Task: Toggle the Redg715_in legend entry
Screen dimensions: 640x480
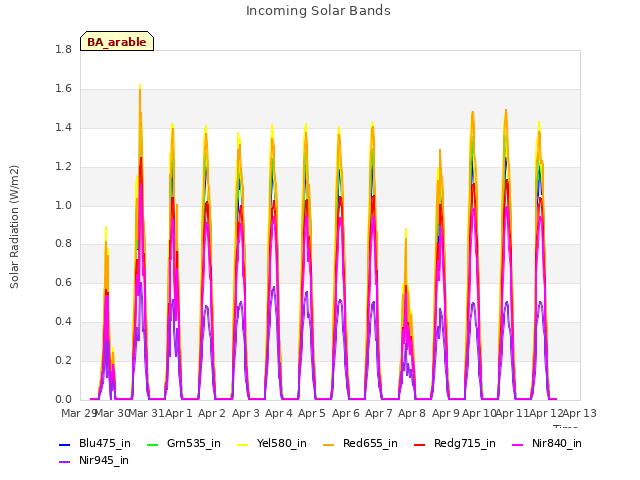Action: [x=455, y=443]
